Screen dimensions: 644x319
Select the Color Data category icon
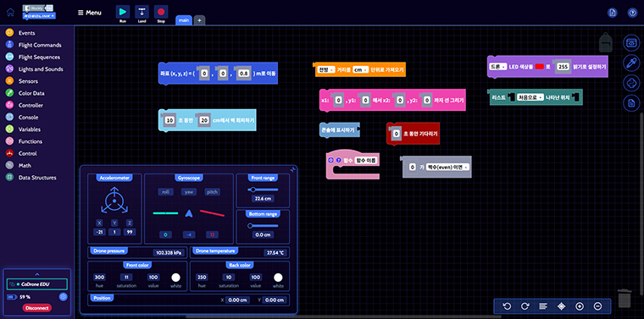coord(10,93)
